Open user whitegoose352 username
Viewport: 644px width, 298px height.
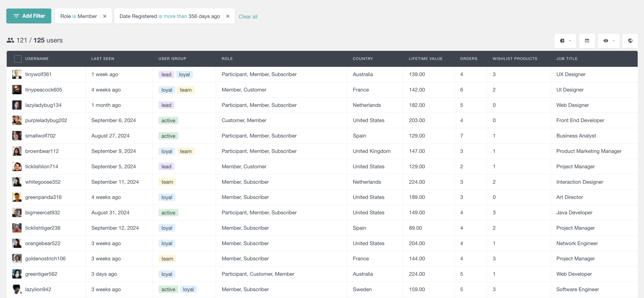point(43,182)
